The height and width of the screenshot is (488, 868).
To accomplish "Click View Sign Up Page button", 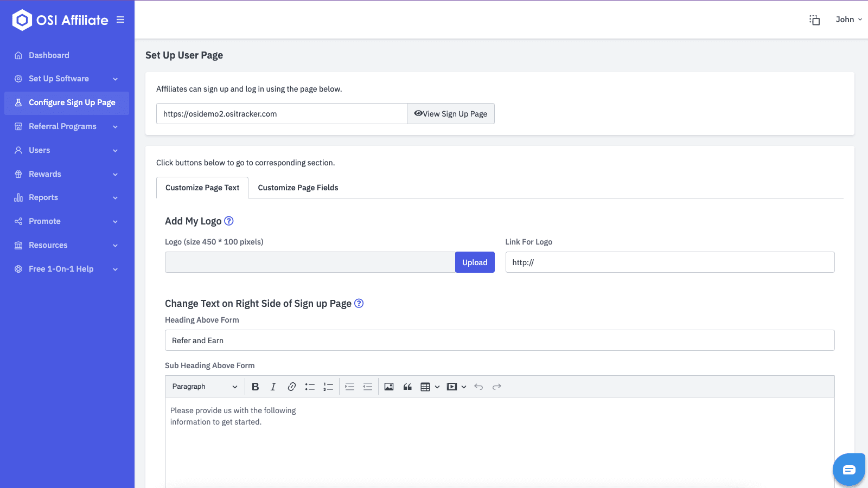I will pos(451,114).
